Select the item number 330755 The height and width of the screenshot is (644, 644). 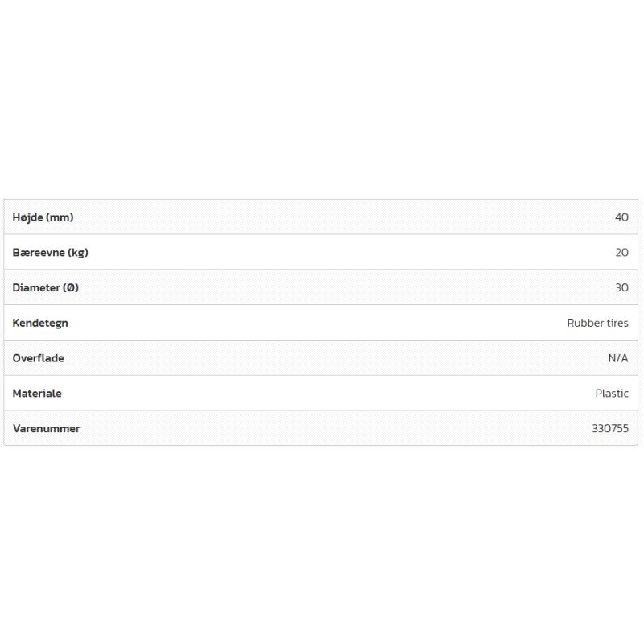click(610, 429)
